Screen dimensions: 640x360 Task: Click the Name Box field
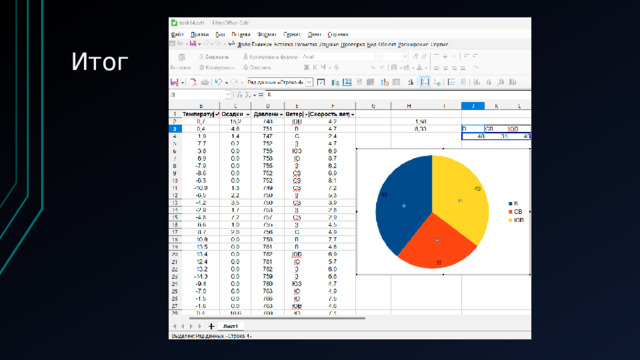point(197,95)
